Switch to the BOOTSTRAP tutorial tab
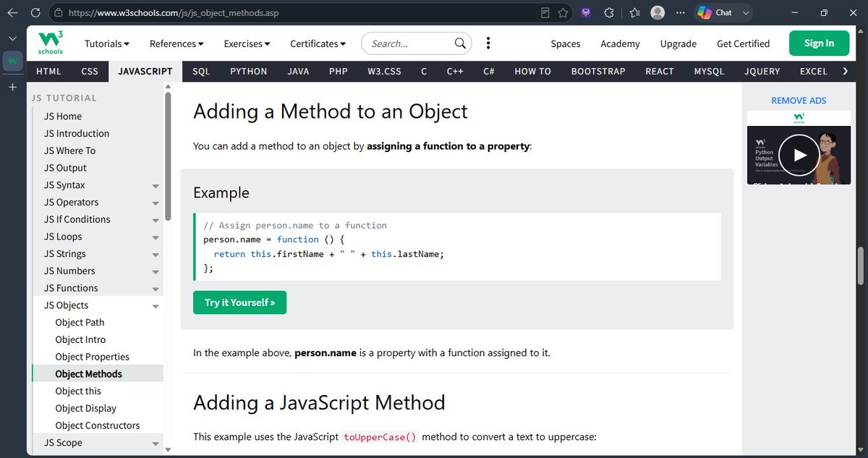This screenshot has width=868, height=458. (x=597, y=71)
